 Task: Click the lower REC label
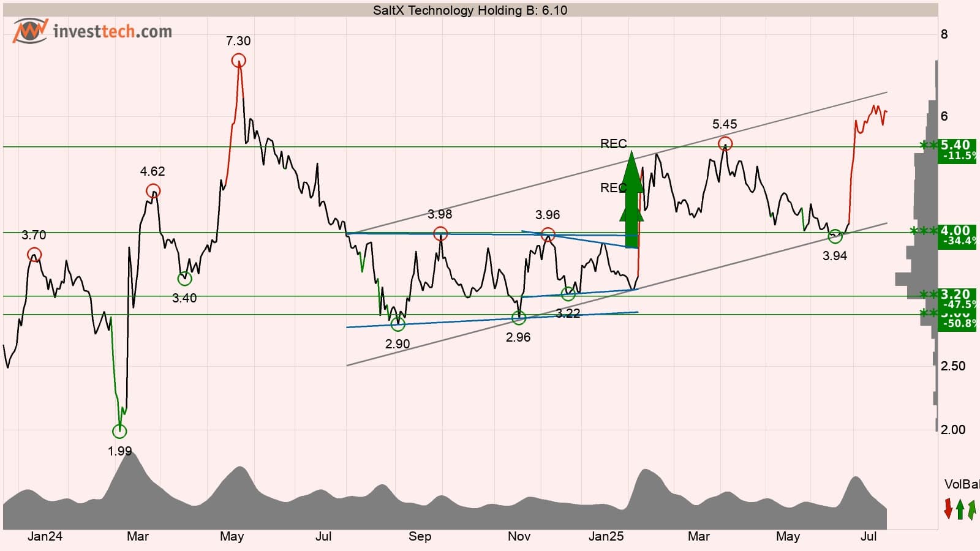(x=613, y=188)
